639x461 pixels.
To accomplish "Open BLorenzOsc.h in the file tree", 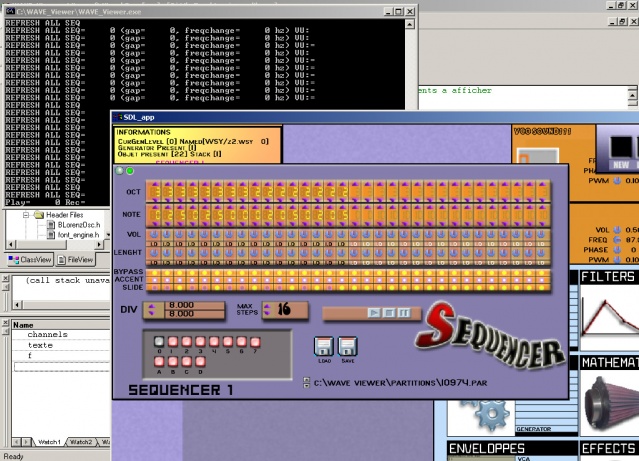I will pyautogui.click(x=76, y=226).
